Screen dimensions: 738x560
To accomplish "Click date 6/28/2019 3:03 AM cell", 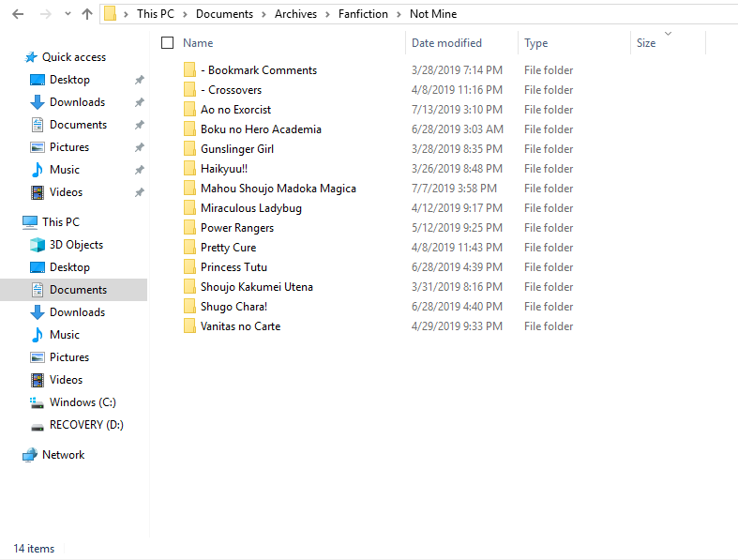I will pos(458,129).
